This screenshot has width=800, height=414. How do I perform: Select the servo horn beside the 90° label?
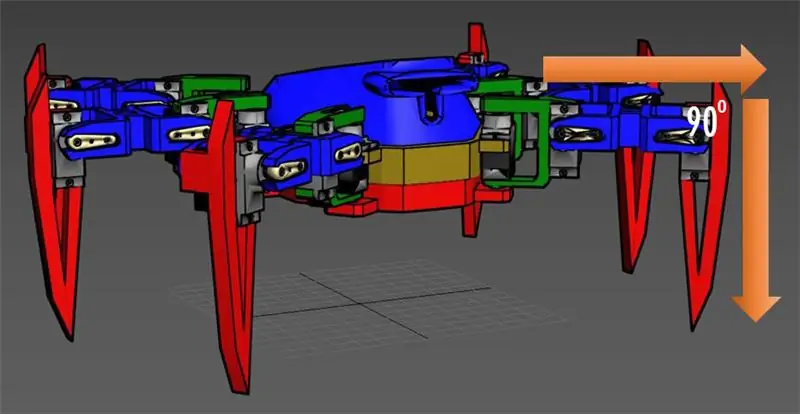point(674,135)
